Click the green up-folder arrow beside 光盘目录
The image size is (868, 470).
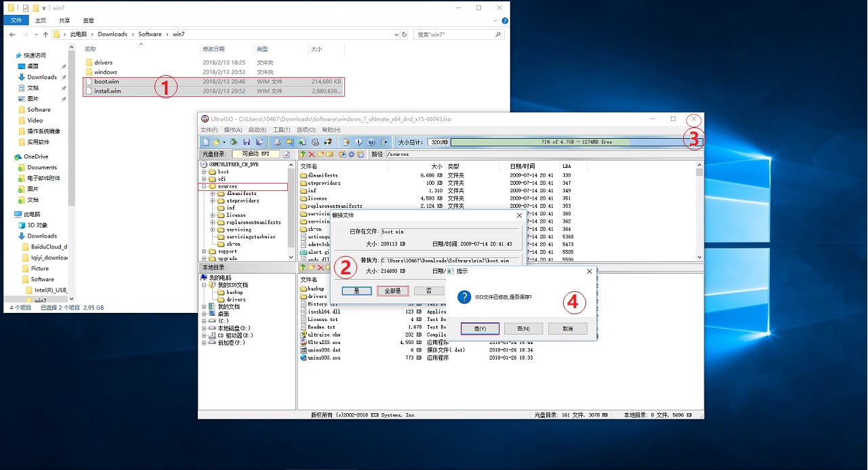coord(303,154)
